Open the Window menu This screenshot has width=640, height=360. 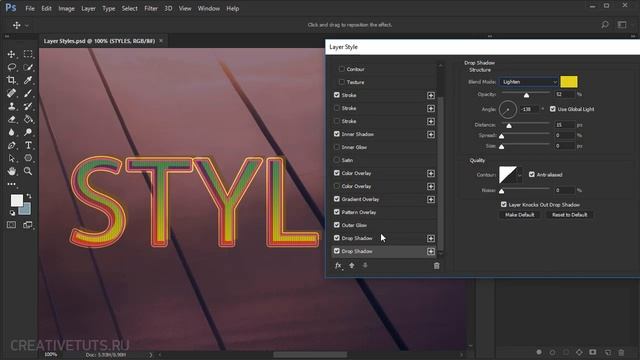pyautogui.click(x=209, y=8)
